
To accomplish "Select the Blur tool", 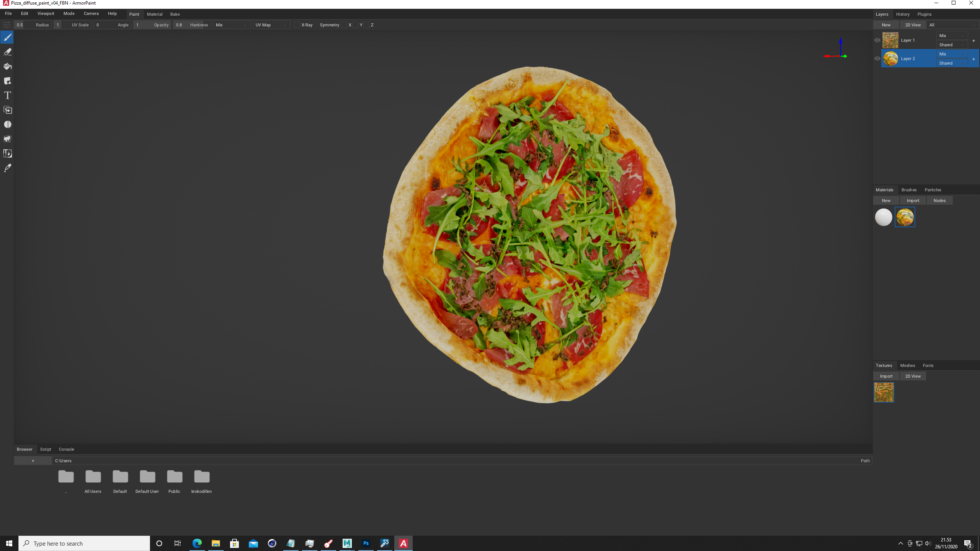I will pyautogui.click(x=7, y=125).
